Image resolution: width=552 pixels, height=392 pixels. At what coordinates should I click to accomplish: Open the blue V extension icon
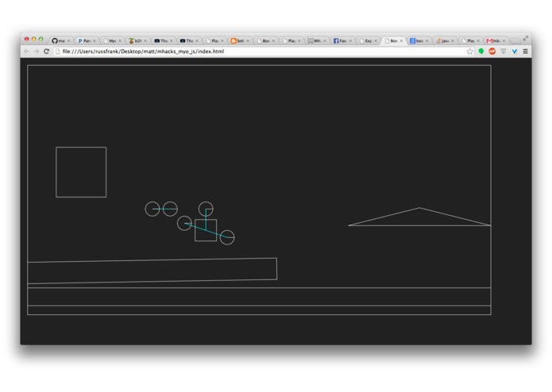[x=515, y=52]
